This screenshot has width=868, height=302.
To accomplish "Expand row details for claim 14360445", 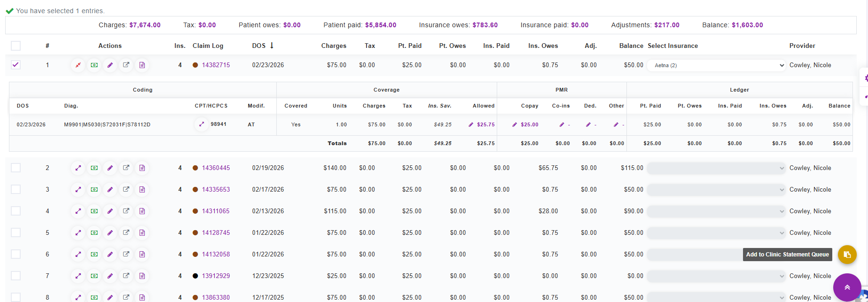I will (x=78, y=168).
